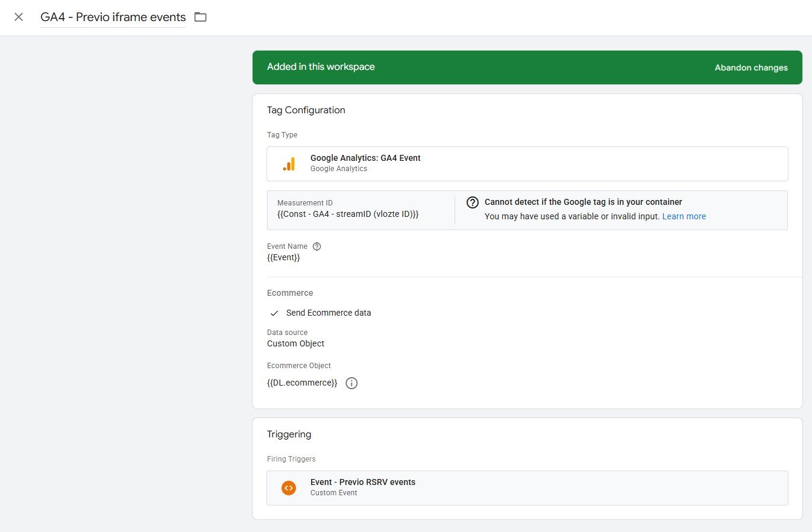
Task: Click the orange Custom Event trigger icon
Action: [x=289, y=488]
